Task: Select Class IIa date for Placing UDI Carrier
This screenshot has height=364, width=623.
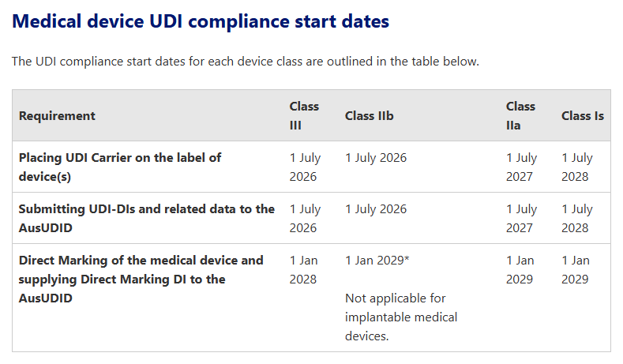Action: tap(521, 167)
